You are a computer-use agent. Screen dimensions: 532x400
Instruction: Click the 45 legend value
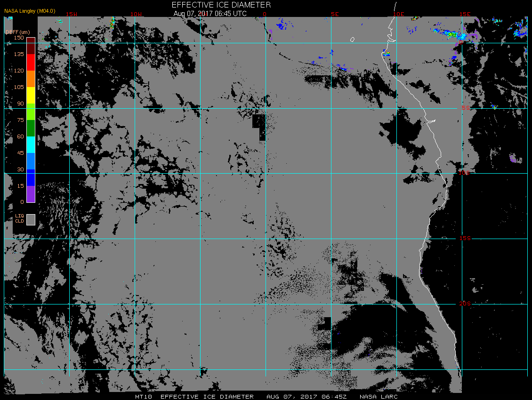[21, 153]
